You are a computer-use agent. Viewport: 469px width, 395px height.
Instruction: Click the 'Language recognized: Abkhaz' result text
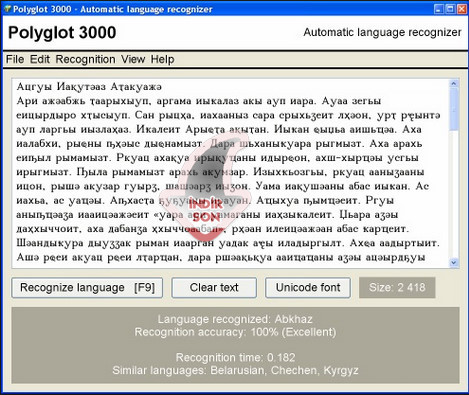[235, 319]
